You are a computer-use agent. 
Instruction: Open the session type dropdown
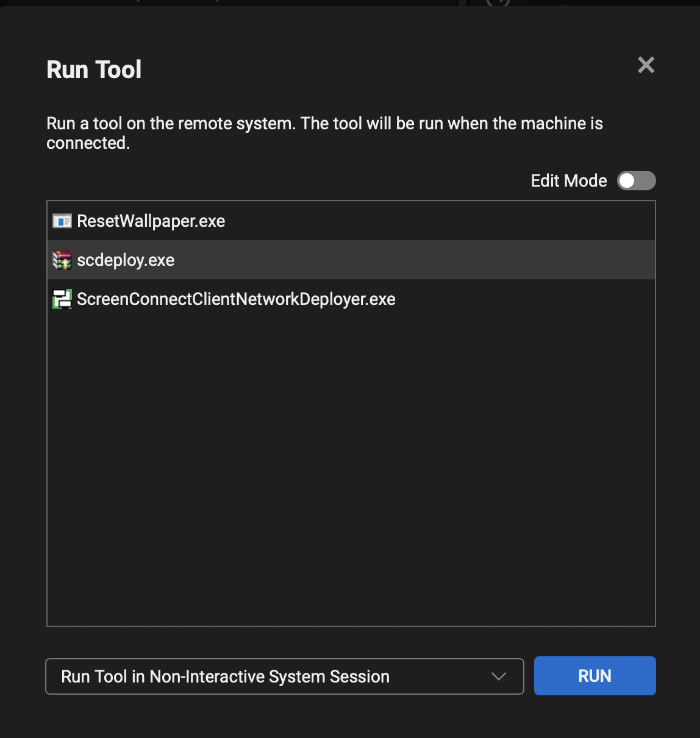[284, 676]
